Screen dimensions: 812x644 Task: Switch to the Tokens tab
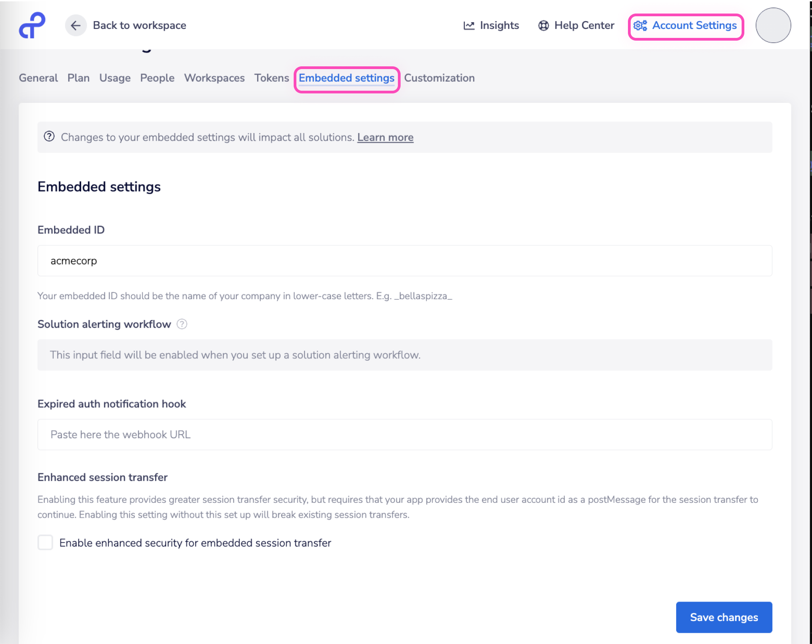[272, 78]
